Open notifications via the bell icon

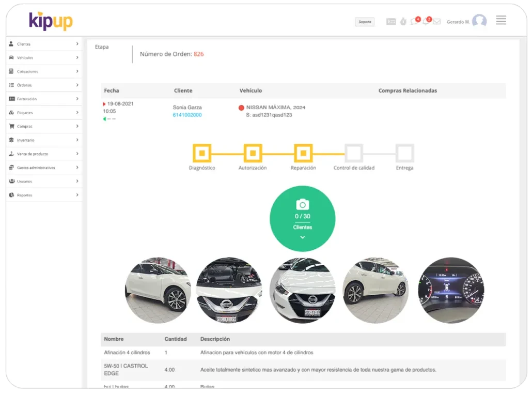(427, 20)
